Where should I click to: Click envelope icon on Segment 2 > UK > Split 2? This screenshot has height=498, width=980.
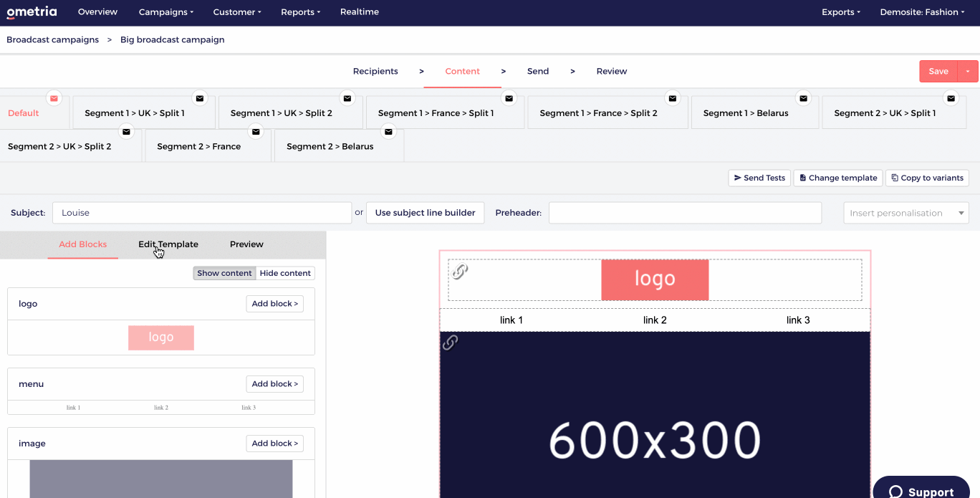126,132
